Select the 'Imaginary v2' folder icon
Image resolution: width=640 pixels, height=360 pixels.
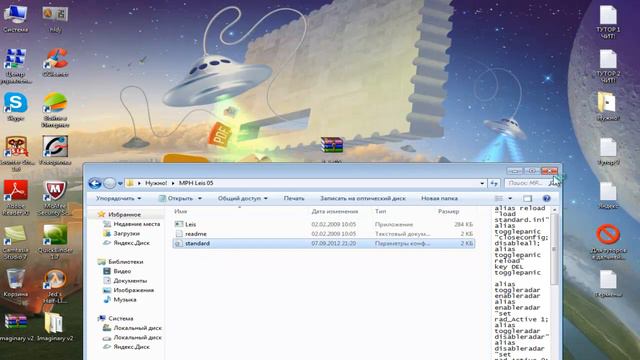tap(55, 327)
